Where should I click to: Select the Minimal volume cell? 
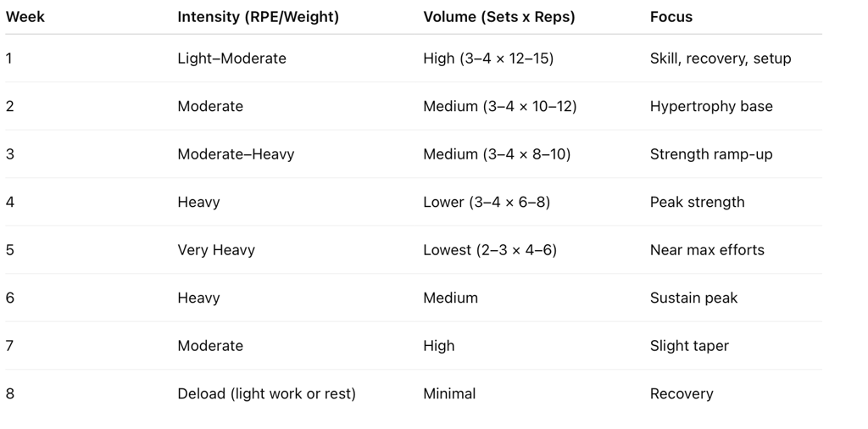coord(449,393)
